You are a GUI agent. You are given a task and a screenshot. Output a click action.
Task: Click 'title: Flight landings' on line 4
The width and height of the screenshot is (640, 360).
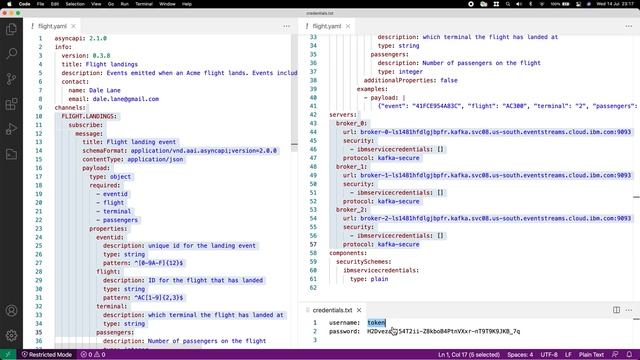pyautogui.click(x=100, y=64)
